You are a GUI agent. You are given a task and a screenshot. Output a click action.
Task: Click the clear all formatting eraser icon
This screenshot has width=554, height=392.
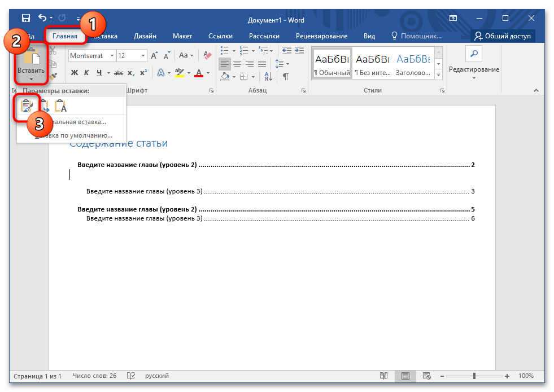coord(207,55)
